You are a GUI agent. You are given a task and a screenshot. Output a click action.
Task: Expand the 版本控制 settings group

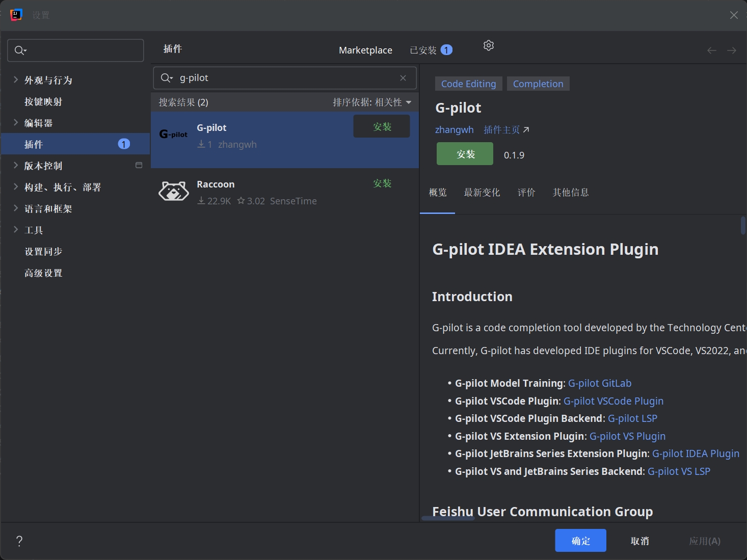tap(16, 165)
